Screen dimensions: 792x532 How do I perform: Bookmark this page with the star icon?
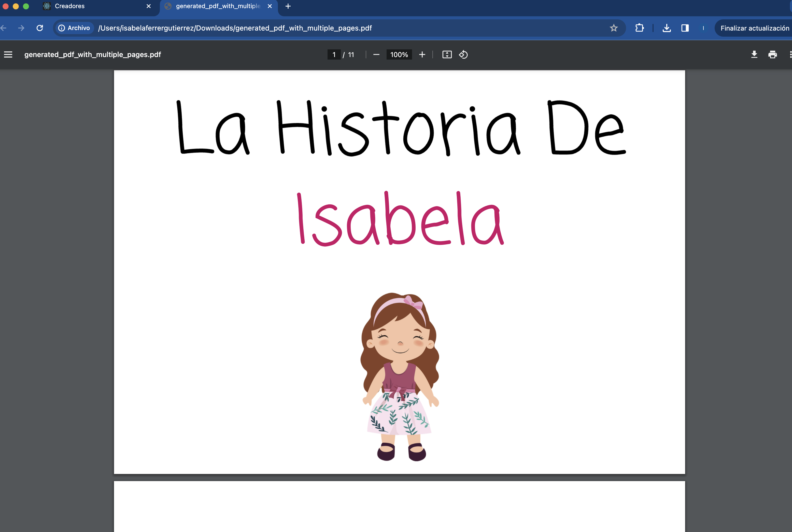614,28
